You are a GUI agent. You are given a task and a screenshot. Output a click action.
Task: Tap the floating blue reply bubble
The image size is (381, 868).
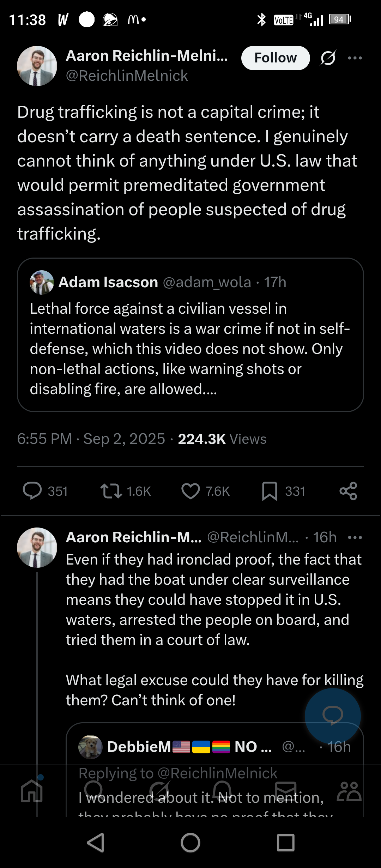[333, 716]
